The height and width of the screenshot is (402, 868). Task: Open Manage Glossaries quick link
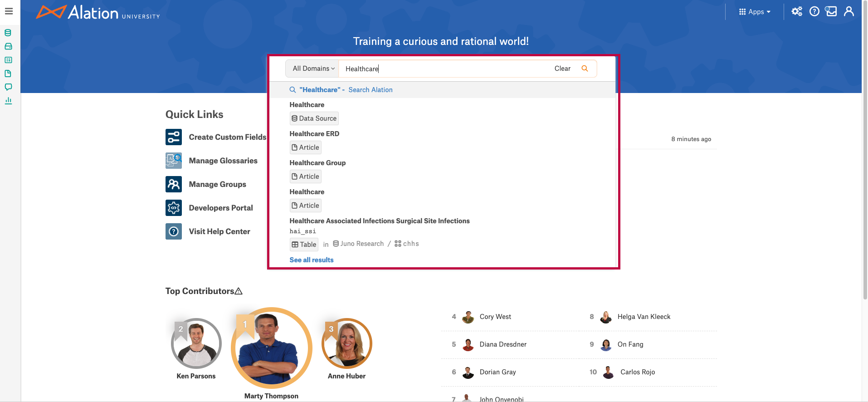[x=223, y=161]
